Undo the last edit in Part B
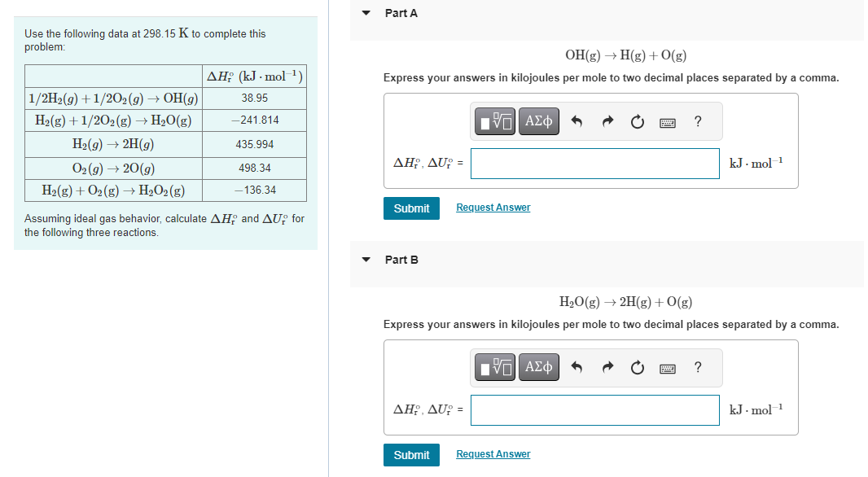The height and width of the screenshot is (477, 868). (x=578, y=367)
